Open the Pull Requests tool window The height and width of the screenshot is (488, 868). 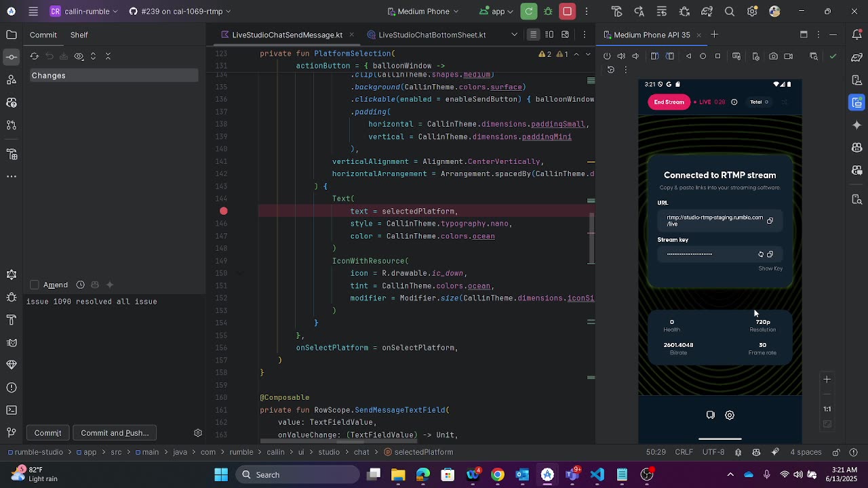(x=12, y=125)
